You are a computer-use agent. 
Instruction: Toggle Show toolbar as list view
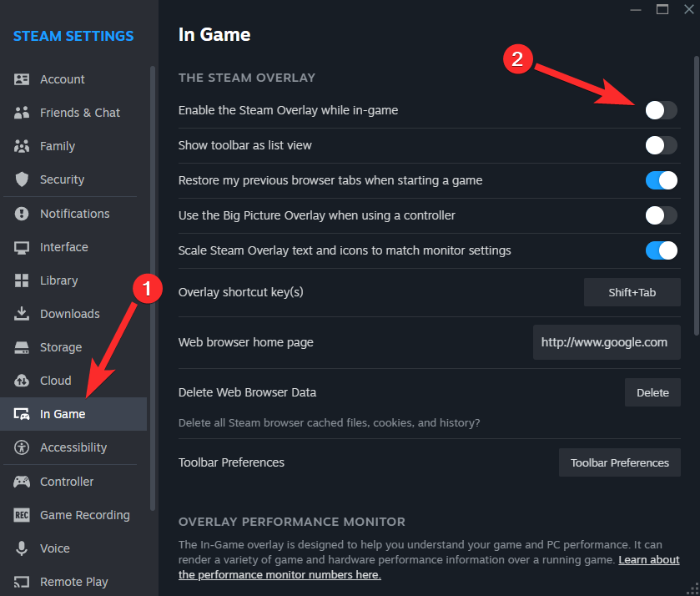point(661,145)
